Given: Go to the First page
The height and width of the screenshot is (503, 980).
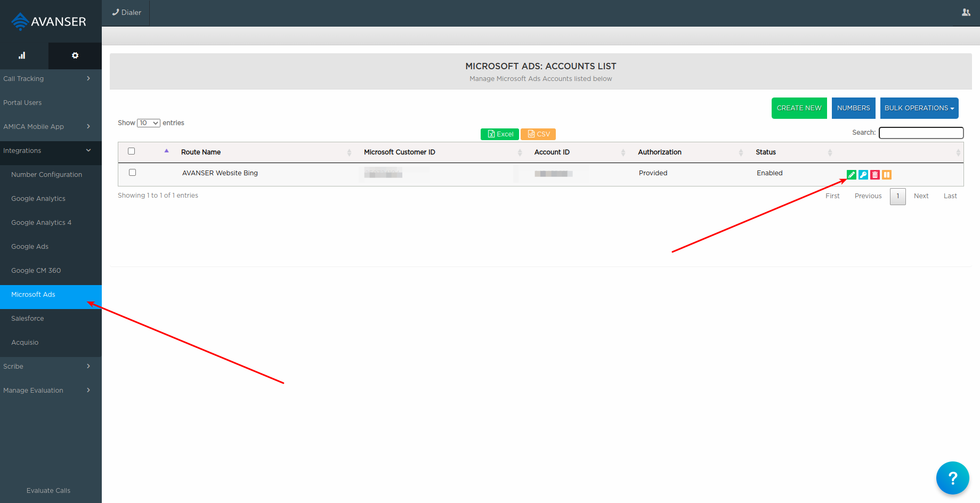Looking at the screenshot, I should (832, 196).
